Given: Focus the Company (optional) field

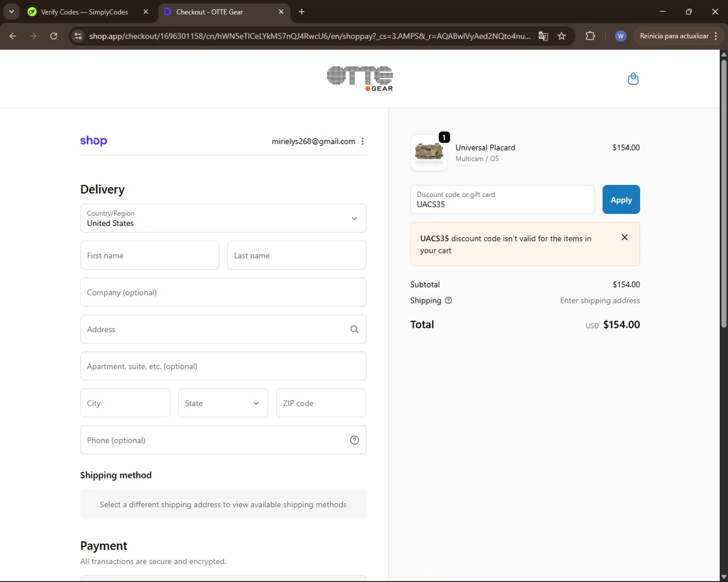Looking at the screenshot, I should pyautogui.click(x=223, y=292).
